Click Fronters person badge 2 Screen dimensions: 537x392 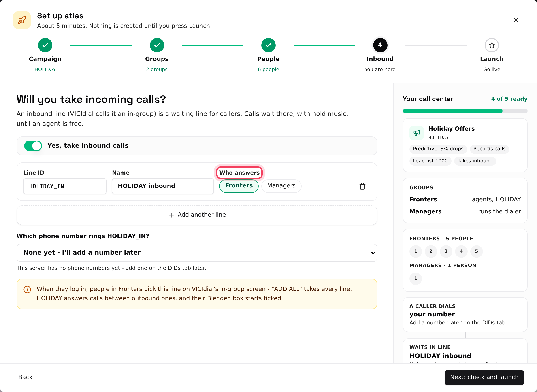(x=431, y=251)
